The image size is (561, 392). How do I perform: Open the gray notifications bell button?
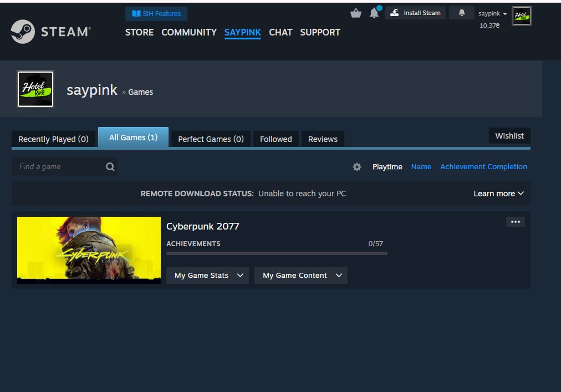coord(461,13)
